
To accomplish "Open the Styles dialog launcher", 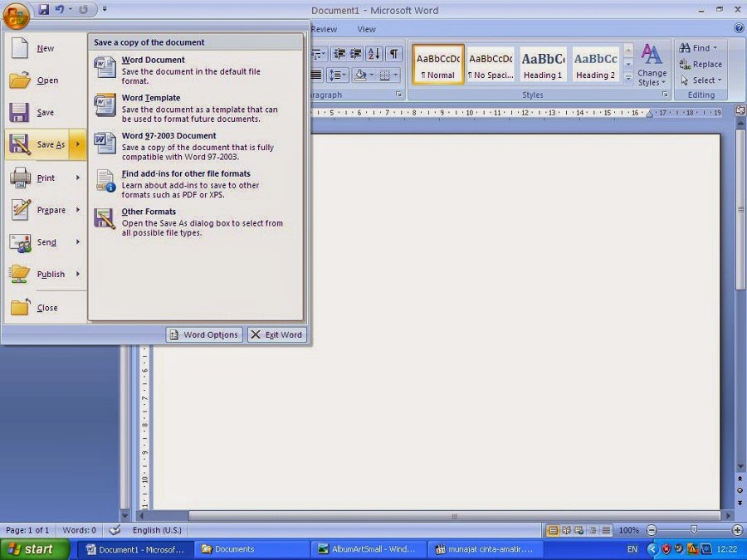I will point(665,95).
